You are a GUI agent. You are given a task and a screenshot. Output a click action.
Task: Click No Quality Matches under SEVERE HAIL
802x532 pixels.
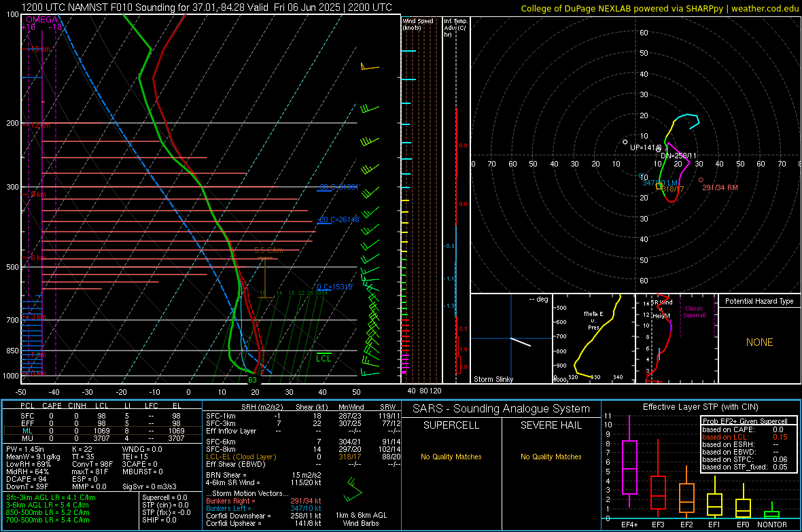(x=551, y=457)
